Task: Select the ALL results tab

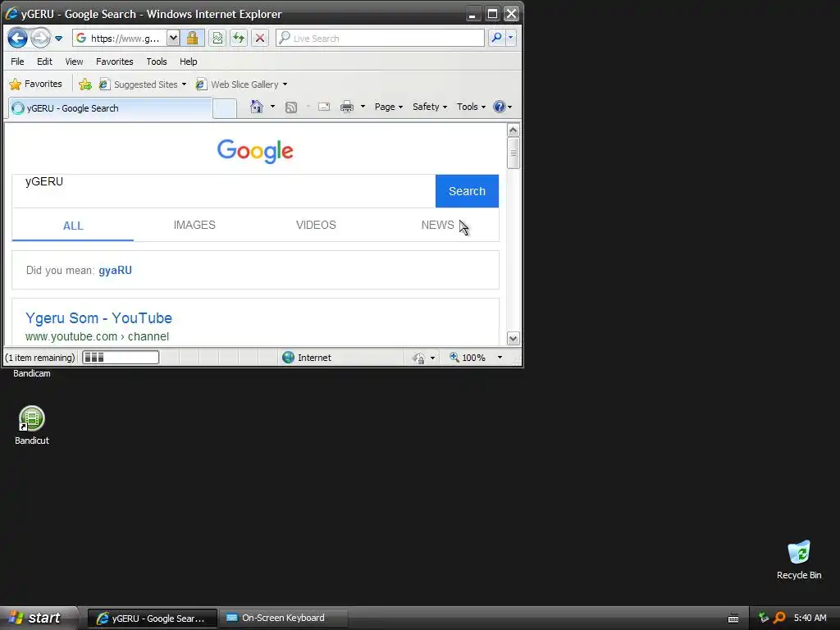Action: (73, 226)
